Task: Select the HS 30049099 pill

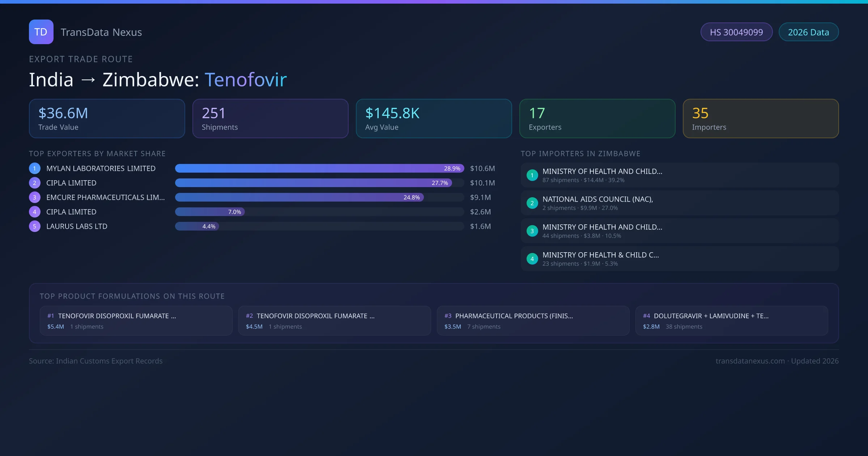Action: pyautogui.click(x=736, y=32)
